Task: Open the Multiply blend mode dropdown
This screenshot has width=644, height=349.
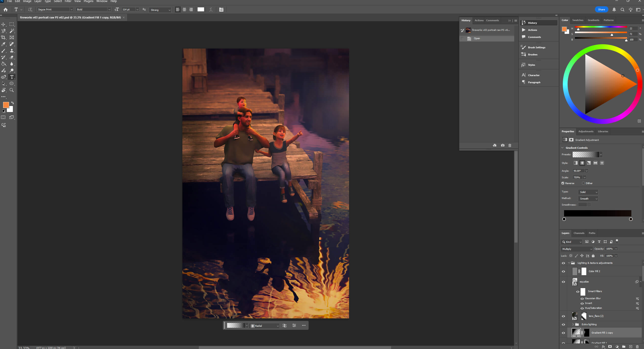Action: click(577, 249)
